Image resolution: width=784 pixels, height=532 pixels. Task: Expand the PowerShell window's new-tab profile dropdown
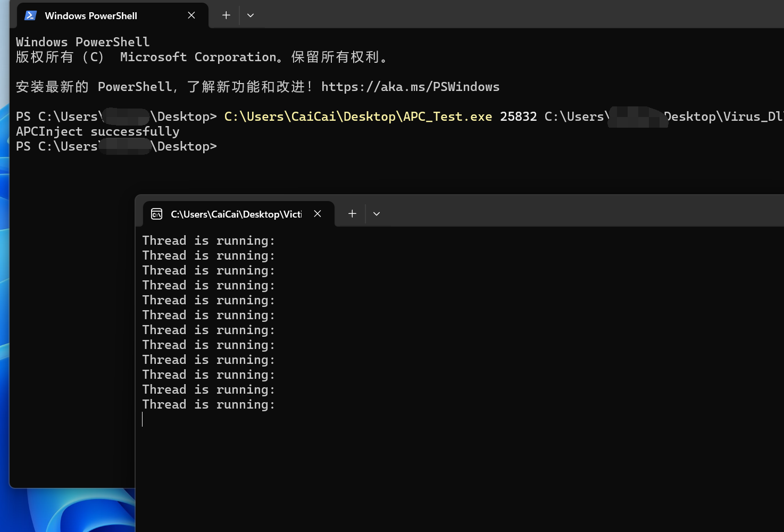coord(251,15)
